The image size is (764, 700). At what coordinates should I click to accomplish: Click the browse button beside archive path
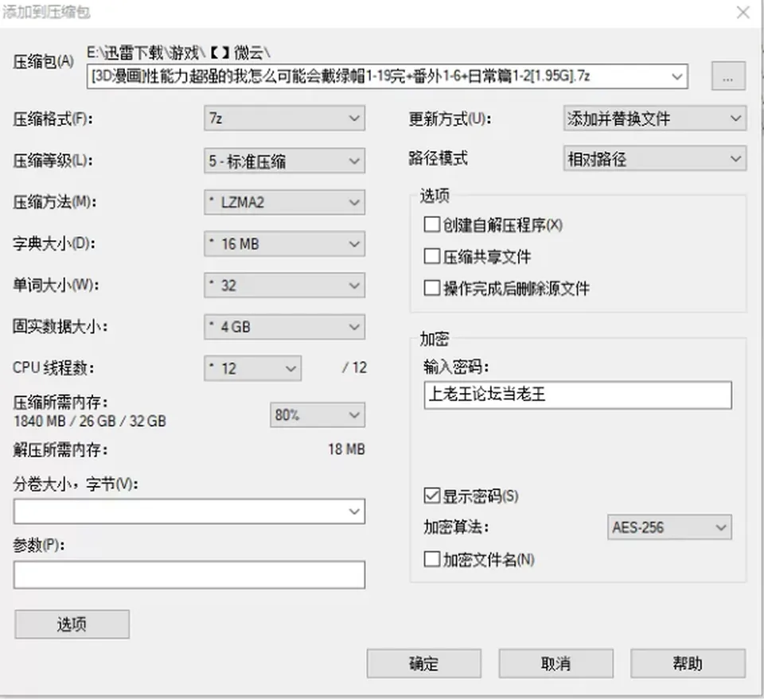click(728, 76)
